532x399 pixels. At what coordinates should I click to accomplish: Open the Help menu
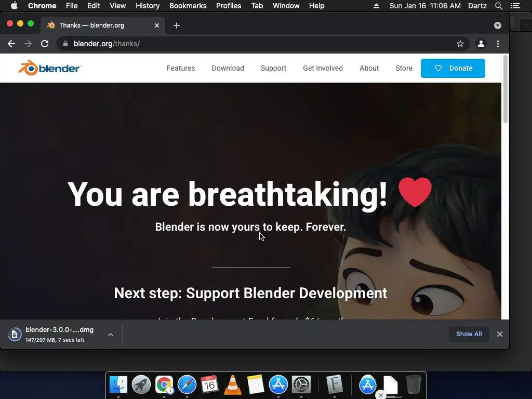[x=316, y=6]
